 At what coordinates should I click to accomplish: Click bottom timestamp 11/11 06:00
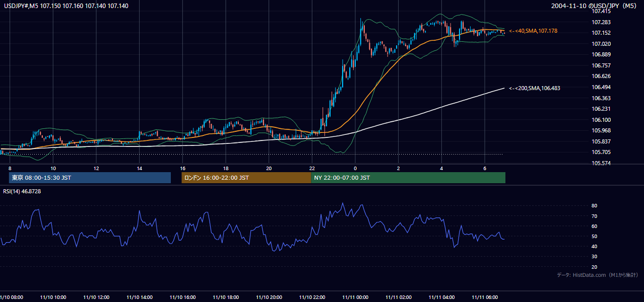[485, 297]
